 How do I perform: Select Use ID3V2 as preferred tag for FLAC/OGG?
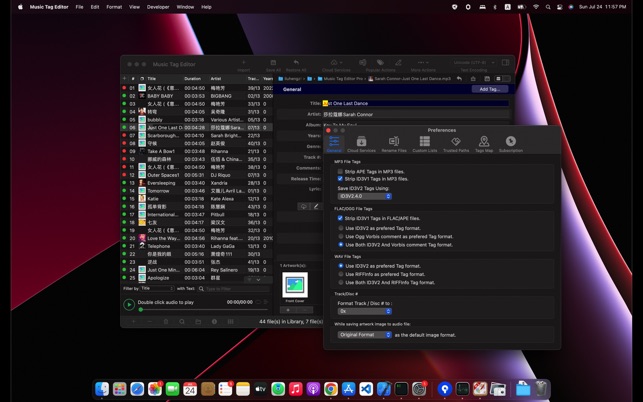pos(341,228)
